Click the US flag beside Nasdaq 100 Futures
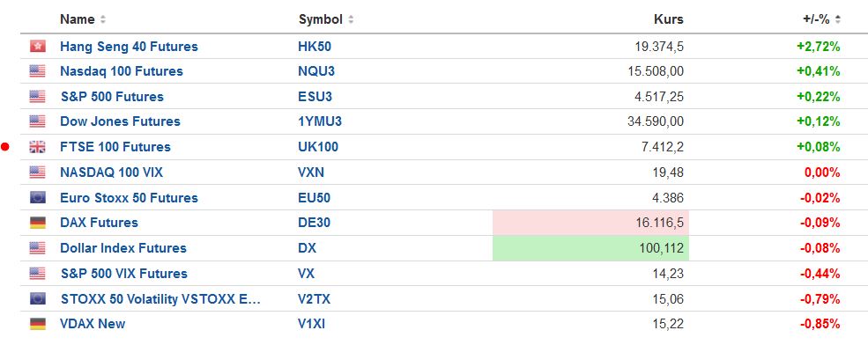 point(38,71)
